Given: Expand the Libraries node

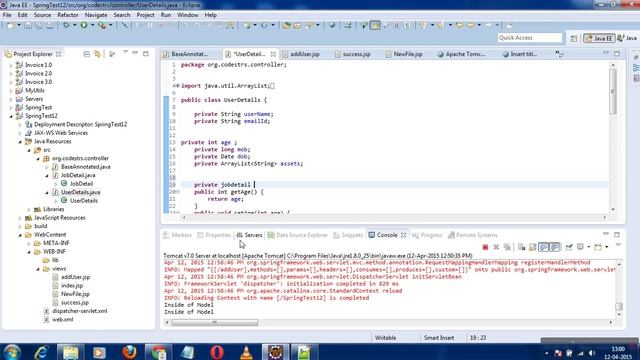Looking at the screenshot, I should (29, 209).
